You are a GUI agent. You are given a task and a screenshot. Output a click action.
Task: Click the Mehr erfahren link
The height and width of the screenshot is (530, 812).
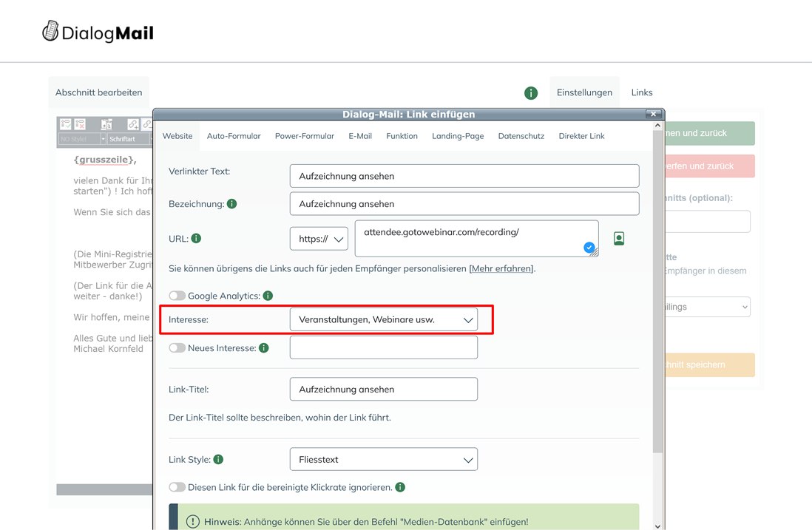pos(501,268)
